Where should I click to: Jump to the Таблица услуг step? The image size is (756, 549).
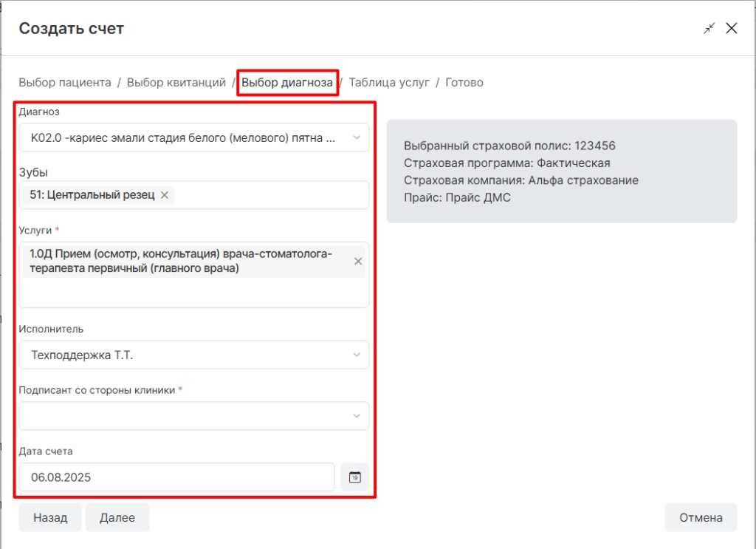(x=389, y=83)
